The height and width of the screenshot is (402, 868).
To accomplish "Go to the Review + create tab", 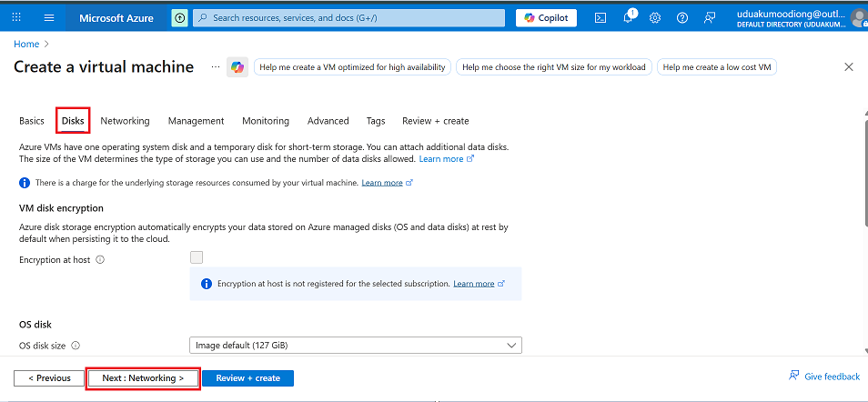I will [436, 121].
